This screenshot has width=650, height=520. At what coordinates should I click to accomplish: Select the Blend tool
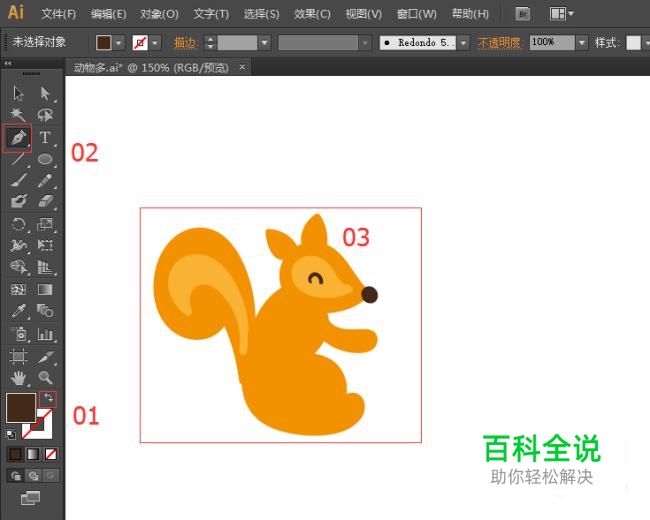pos(45,311)
